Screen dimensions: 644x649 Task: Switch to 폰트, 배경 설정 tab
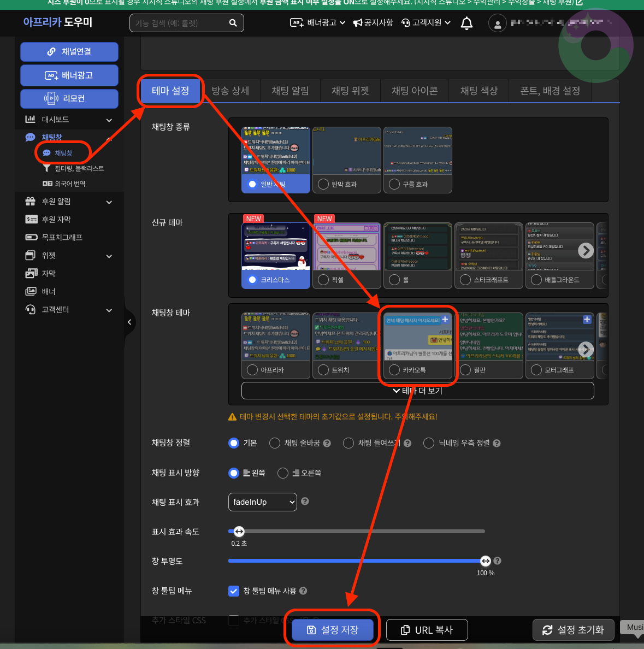coord(550,91)
